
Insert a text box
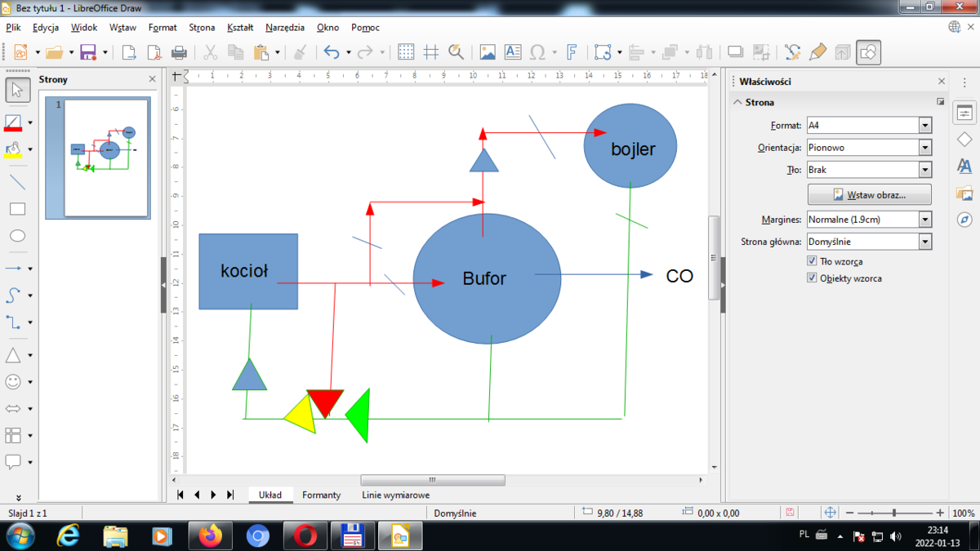click(x=512, y=52)
